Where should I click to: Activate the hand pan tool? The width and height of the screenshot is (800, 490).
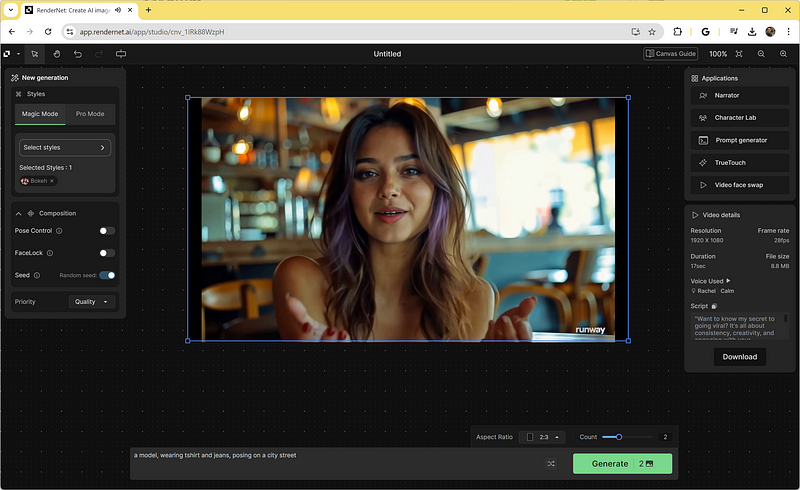57,54
